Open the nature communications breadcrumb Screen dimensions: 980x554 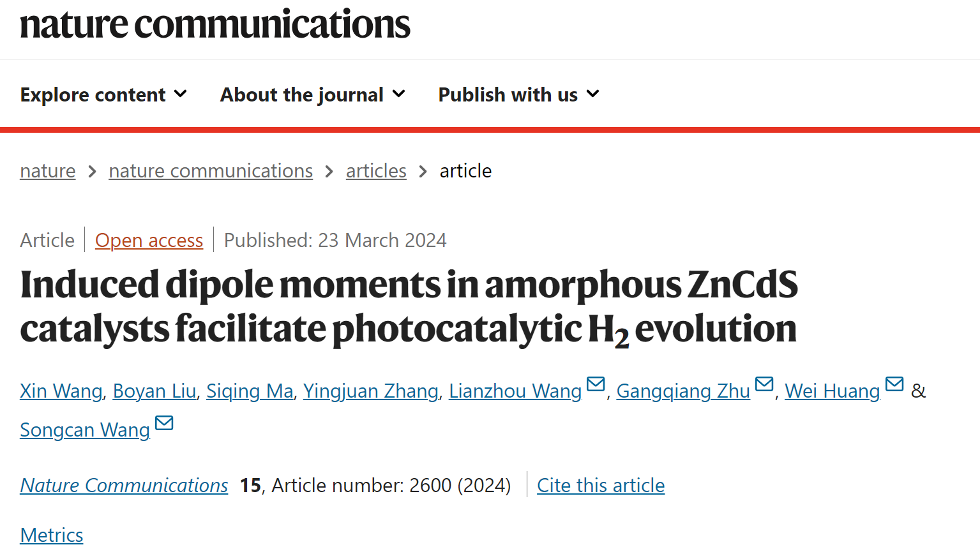(211, 171)
